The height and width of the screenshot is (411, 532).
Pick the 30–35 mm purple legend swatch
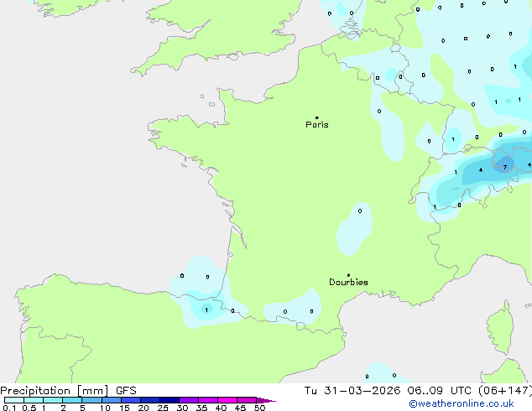tap(189, 400)
